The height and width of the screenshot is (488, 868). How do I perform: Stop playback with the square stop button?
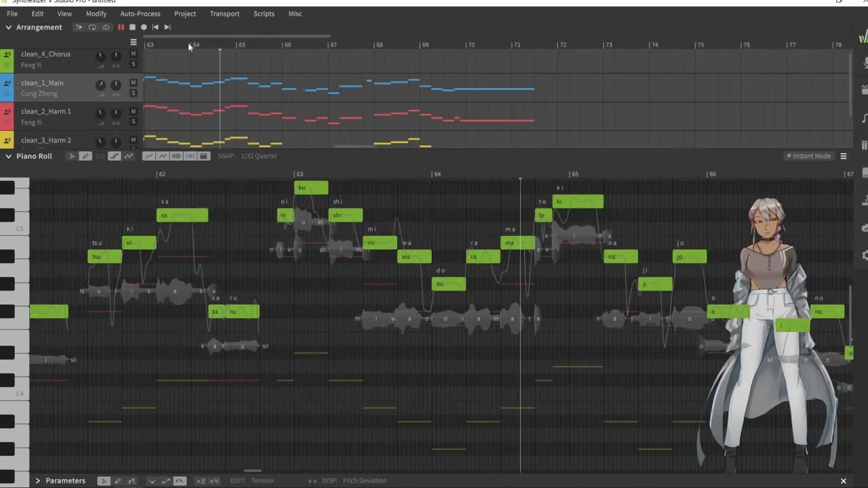132,27
